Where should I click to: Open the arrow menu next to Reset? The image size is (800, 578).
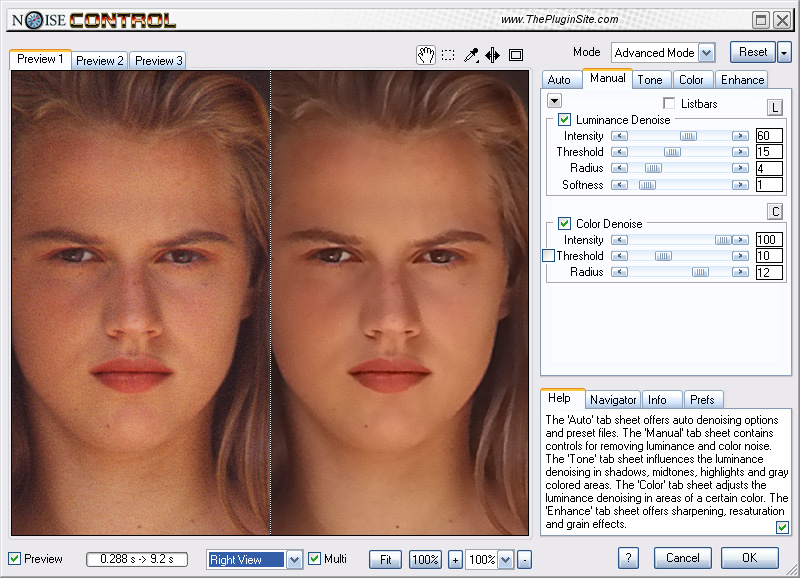tap(784, 53)
